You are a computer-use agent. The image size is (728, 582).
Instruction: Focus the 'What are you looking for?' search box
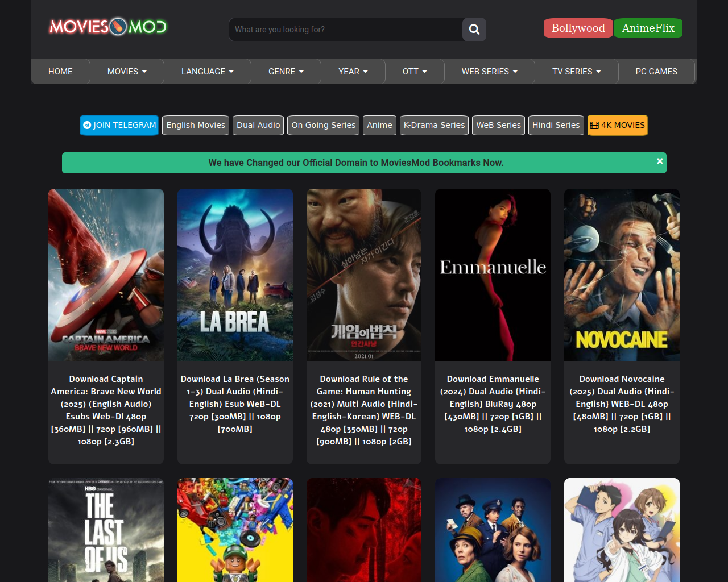346,30
